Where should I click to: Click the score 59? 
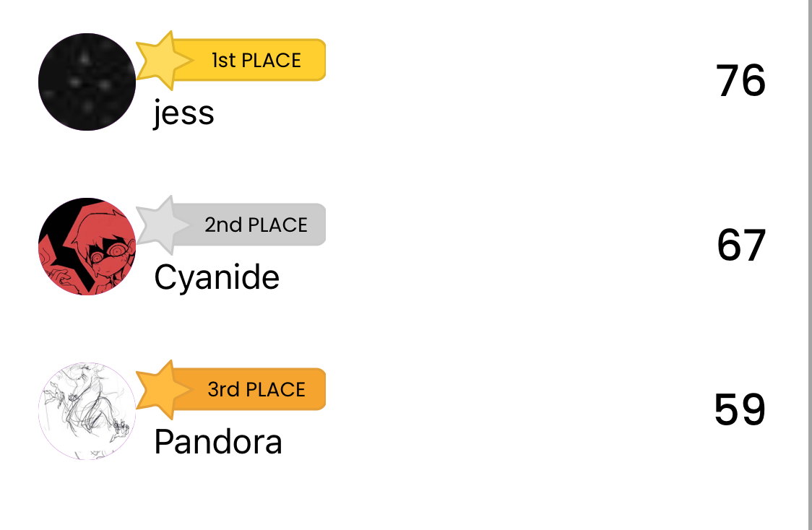[x=740, y=410]
